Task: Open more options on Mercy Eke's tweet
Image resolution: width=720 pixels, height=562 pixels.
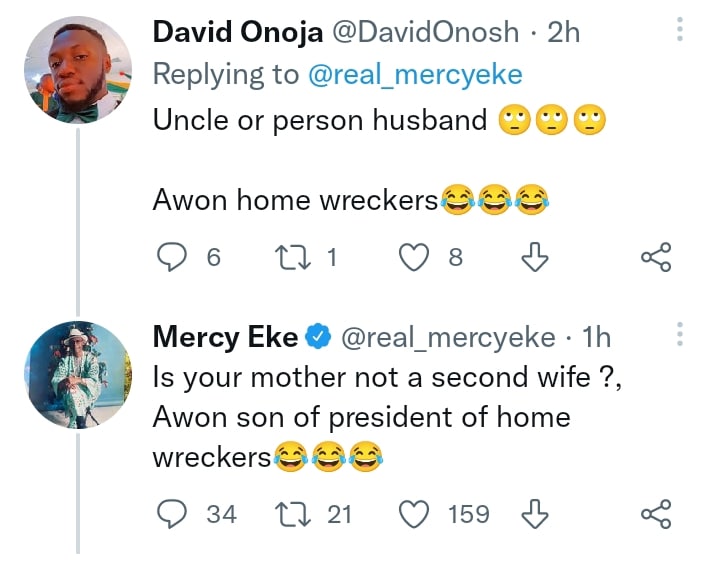Action: coord(680,335)
